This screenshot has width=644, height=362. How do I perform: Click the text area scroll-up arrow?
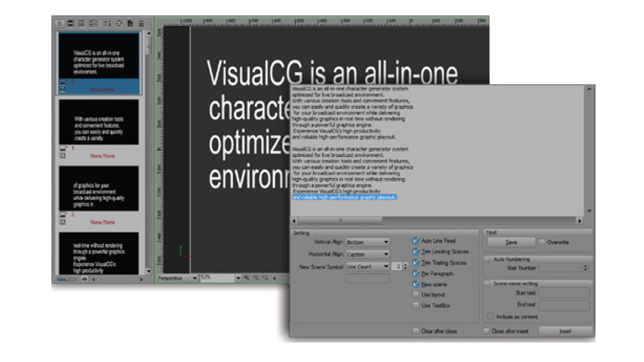(x=588, y=89)
